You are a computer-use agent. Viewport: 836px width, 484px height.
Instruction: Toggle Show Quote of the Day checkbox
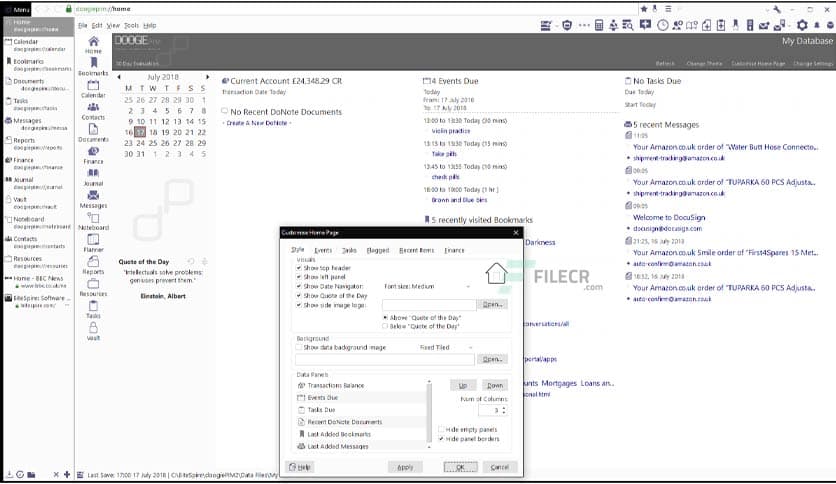[299, 296]
